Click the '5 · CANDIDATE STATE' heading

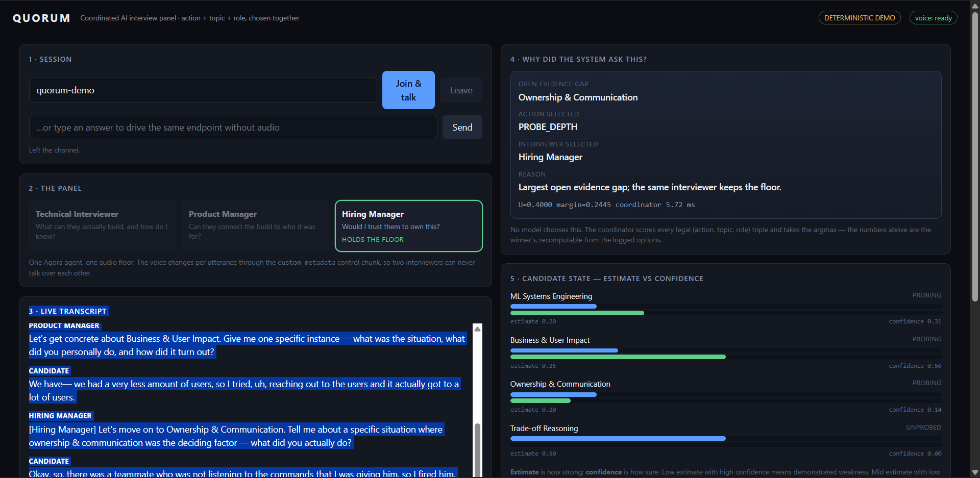point(607,279)
